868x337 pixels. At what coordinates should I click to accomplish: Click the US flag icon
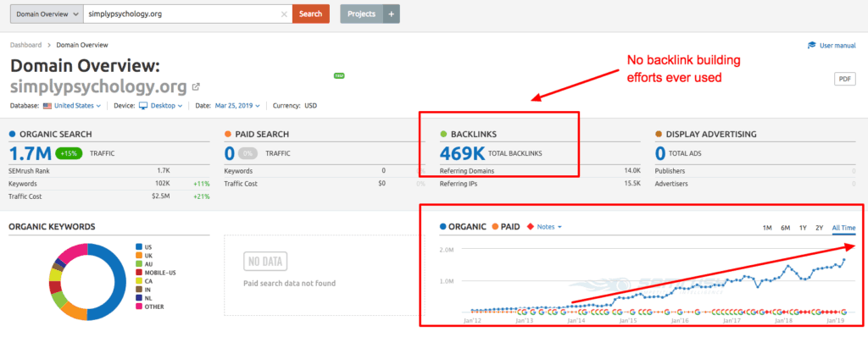(47, 106)
